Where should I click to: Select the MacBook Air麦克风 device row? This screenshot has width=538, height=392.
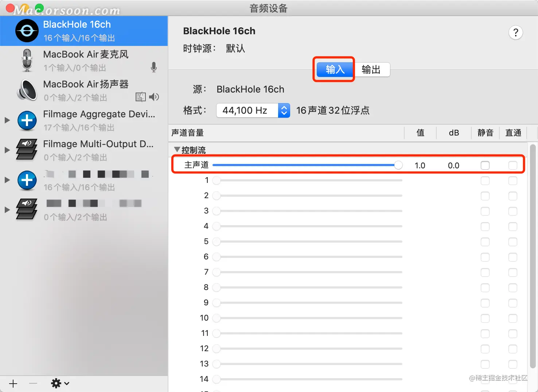pyautogui.click(x=84, y=60)
